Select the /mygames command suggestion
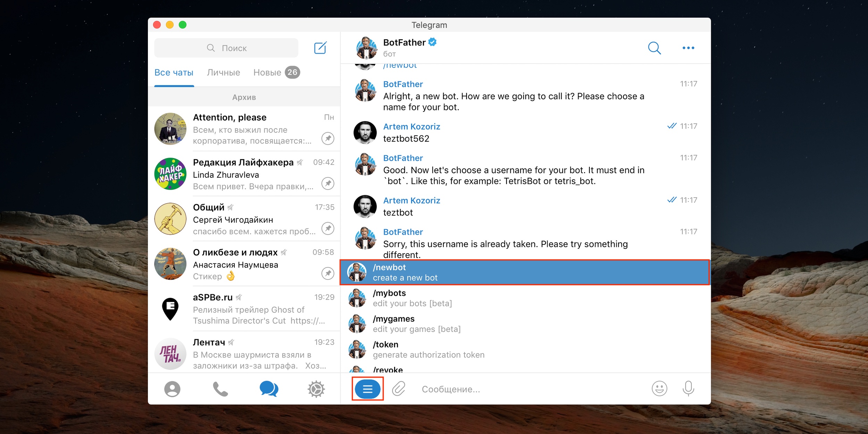The image size is (868, 434). point(525,324)
